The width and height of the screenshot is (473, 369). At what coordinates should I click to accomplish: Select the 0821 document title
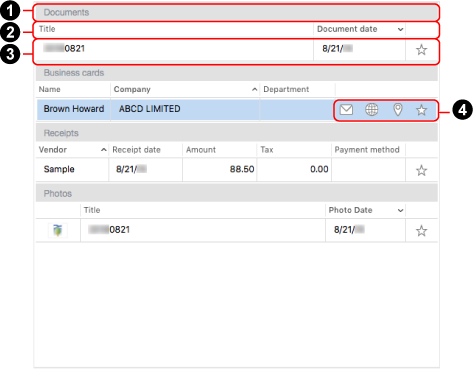pos(64,49)
